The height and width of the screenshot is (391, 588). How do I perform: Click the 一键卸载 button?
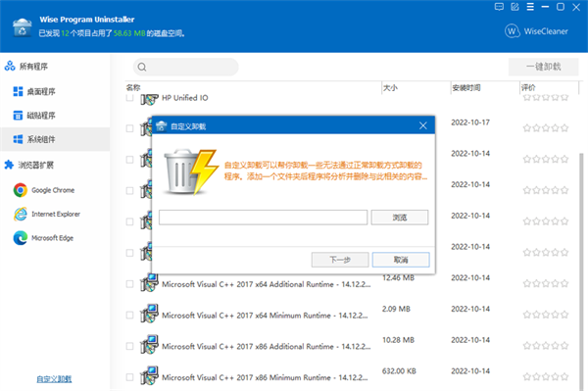(543, 67)
